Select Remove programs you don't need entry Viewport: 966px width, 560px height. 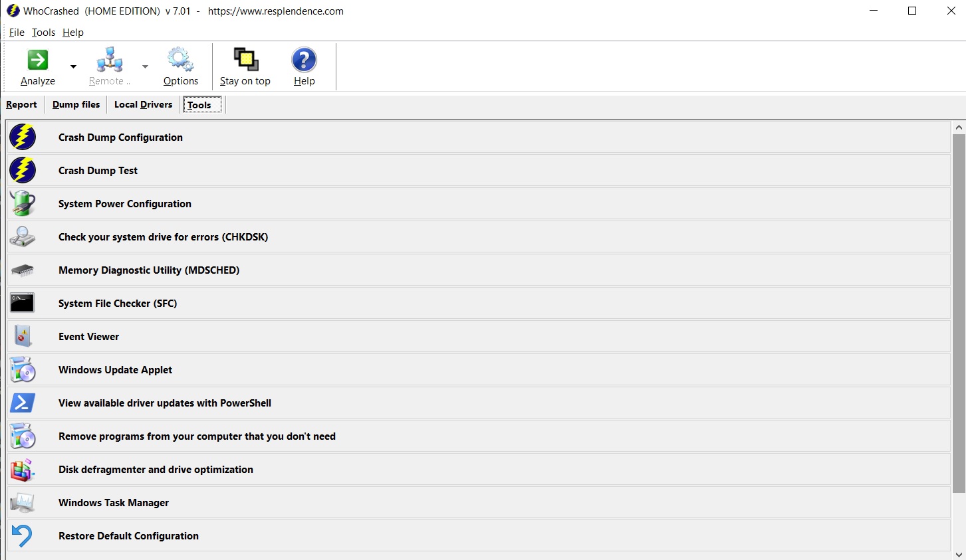pyautogui.click(x=197, y=436)
